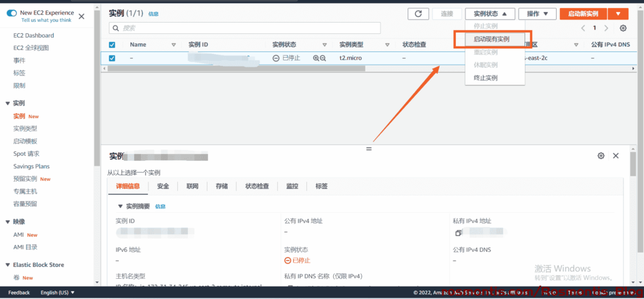Click the refresh instances icon button
This screenshot has height=299, width=644.
pos(418,14)
